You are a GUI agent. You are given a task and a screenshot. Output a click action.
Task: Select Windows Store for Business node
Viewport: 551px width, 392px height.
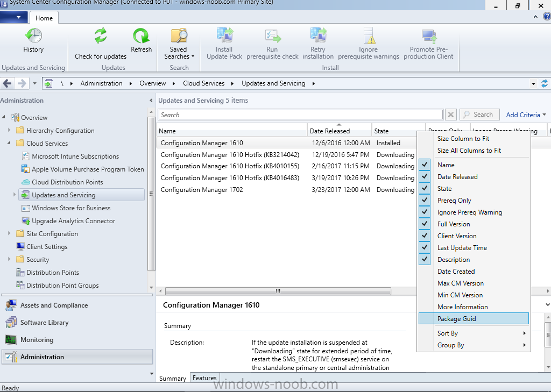(71, 208)
